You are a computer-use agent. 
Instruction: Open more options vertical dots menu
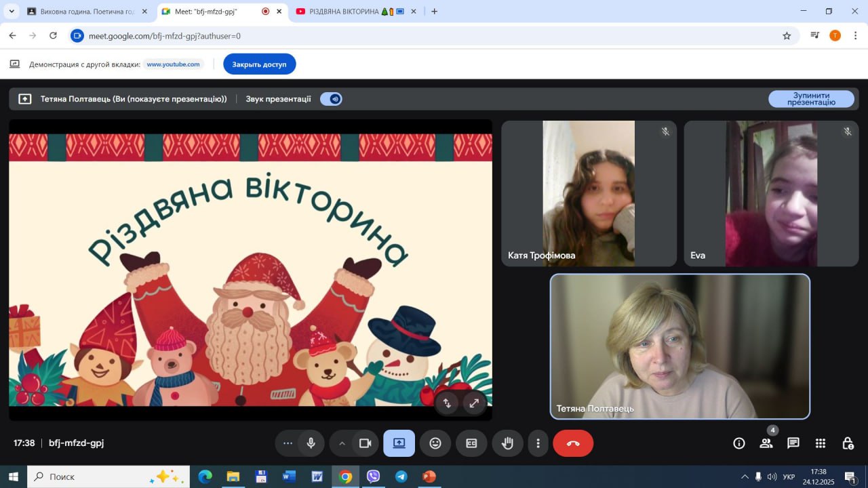coord(538,443)
